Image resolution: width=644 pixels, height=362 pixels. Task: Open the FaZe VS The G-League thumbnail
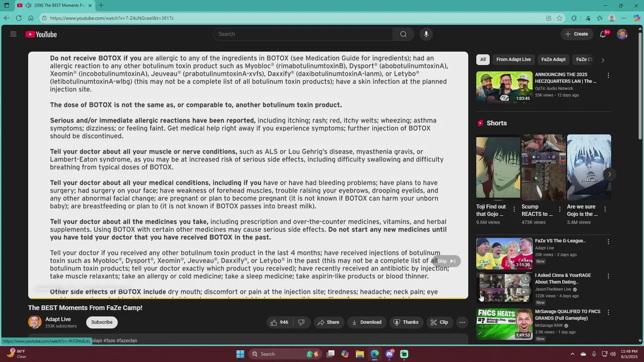[x=504, y=253]
